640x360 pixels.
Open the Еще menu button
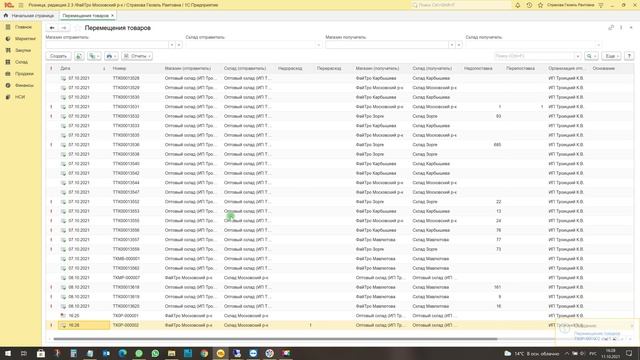611,56
